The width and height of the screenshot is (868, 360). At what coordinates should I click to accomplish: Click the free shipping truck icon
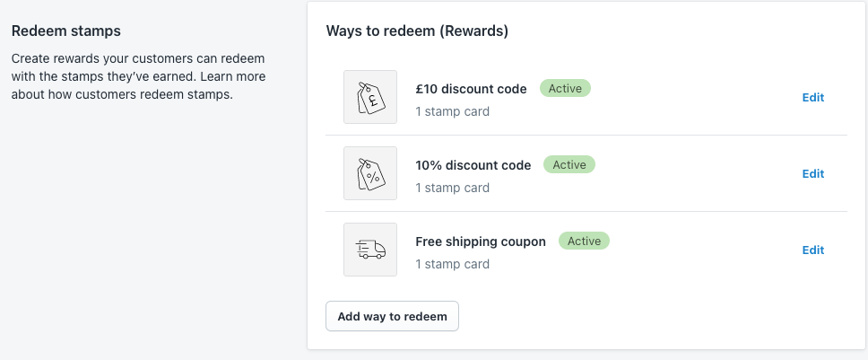[370, 250]
